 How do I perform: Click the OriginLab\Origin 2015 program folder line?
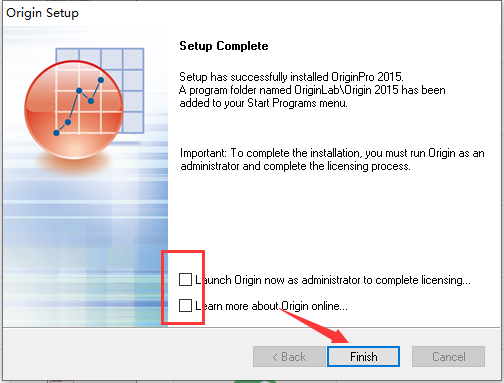(312, 90)
